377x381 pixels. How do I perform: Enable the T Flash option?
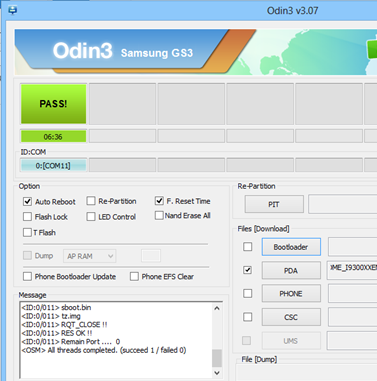[27, 232]
